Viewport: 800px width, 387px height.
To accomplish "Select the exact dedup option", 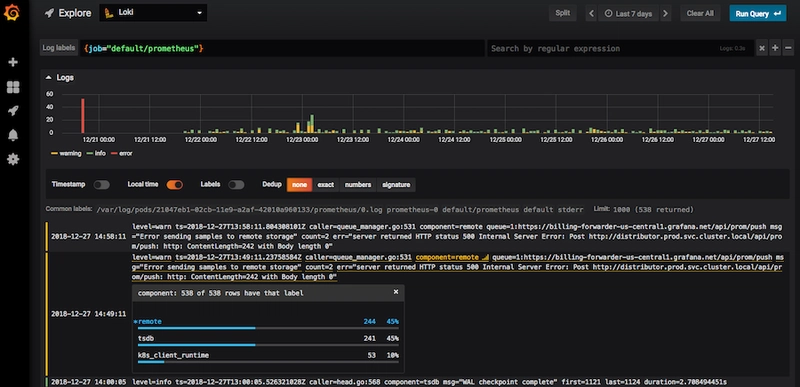I will [326, 185].
